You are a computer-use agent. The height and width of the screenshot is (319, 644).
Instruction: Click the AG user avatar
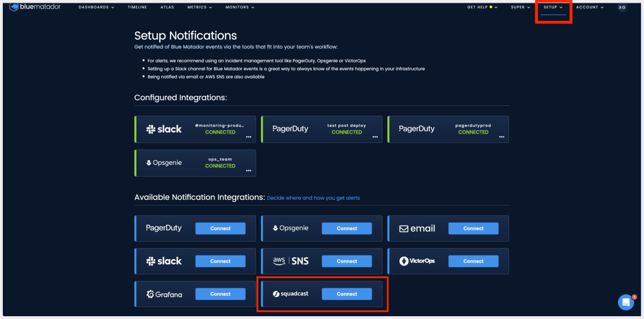coord(622,7)
